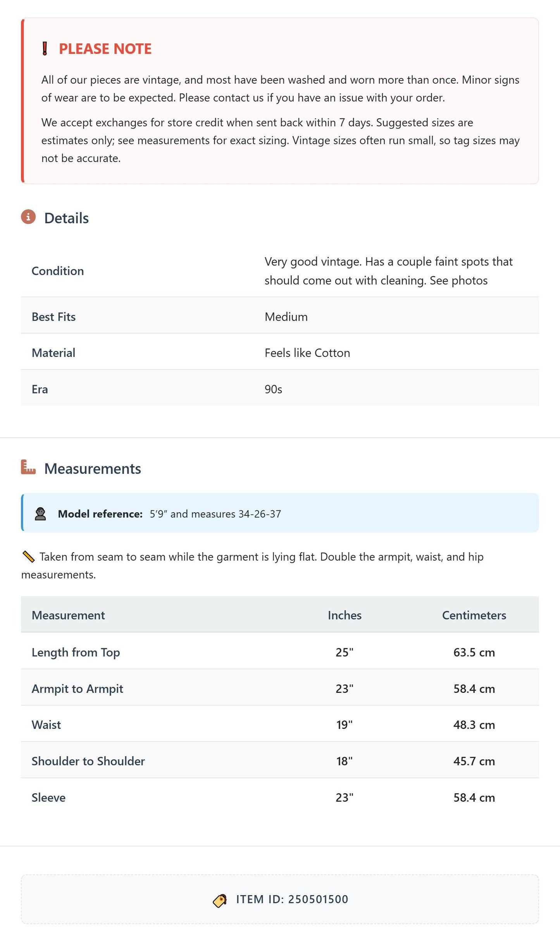
Task: Click the yellow measuring tape icon
Action: tap(28, 557)
